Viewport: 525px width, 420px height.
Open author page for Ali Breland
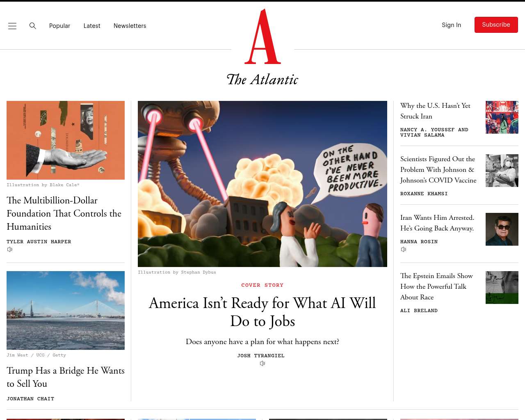[x=419, y=310]
